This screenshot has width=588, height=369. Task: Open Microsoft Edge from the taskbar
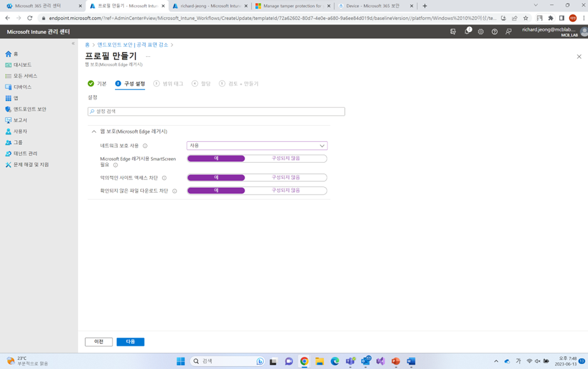click(335, 361)
